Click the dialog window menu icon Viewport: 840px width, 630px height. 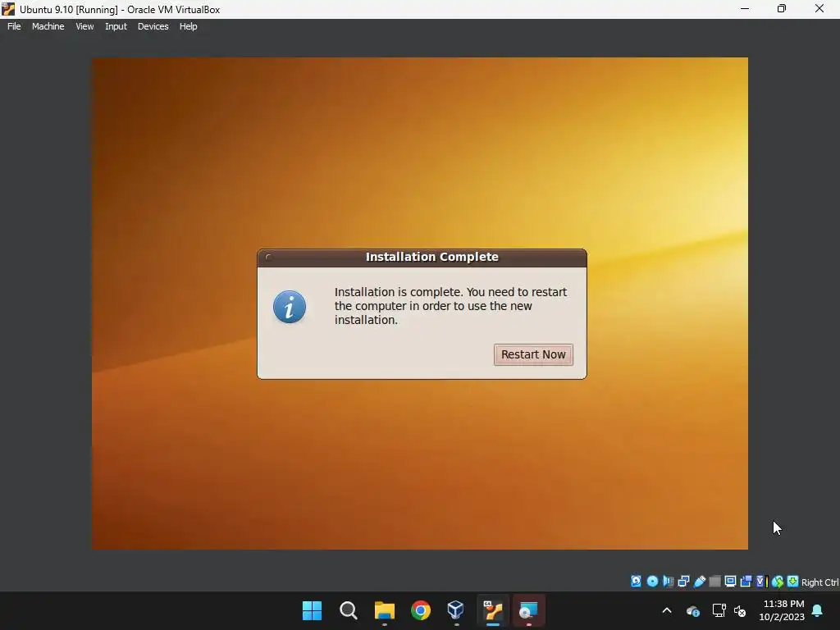(x=269, y=257)
